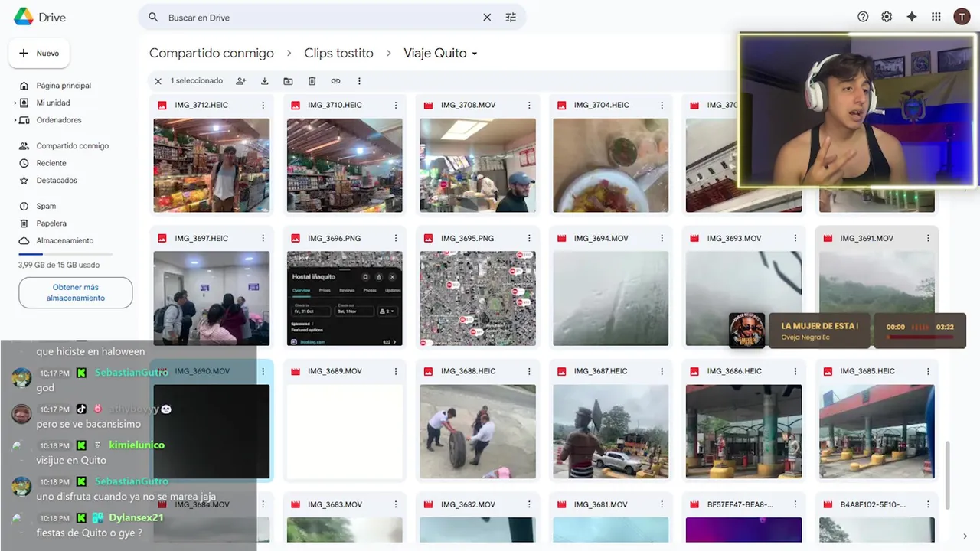980x551 pixels.
Task: Open the Help question mark menu
Action: [863, 17]
